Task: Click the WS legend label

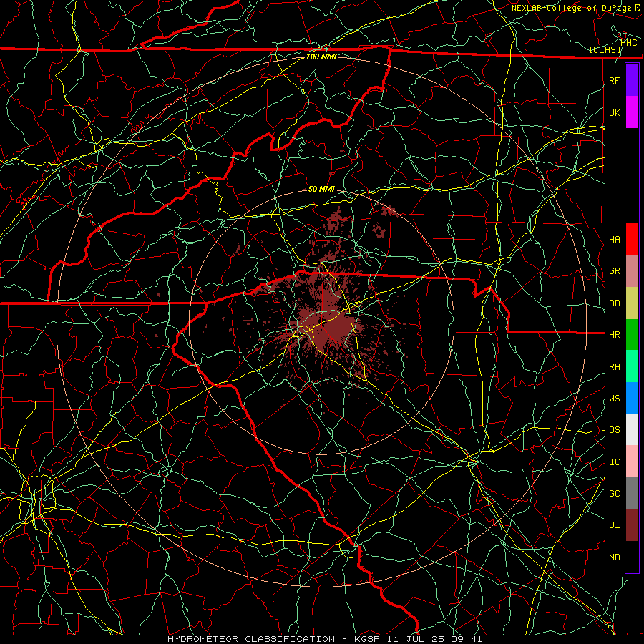Action: pyautogui.click(x=615, y=399)
